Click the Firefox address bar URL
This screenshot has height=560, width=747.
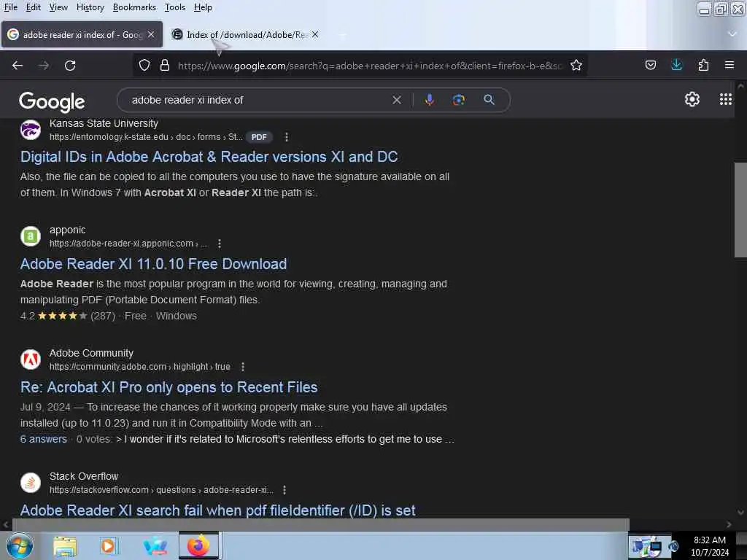point(370,65)
